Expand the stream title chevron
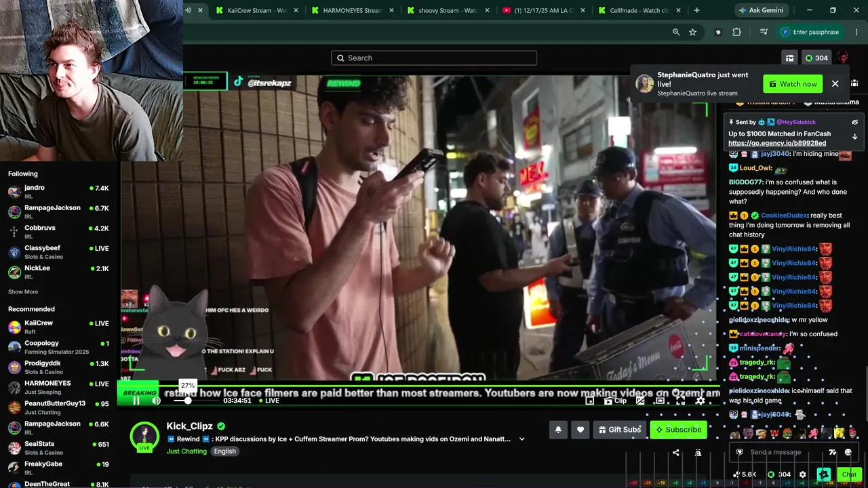 [521, 439]
